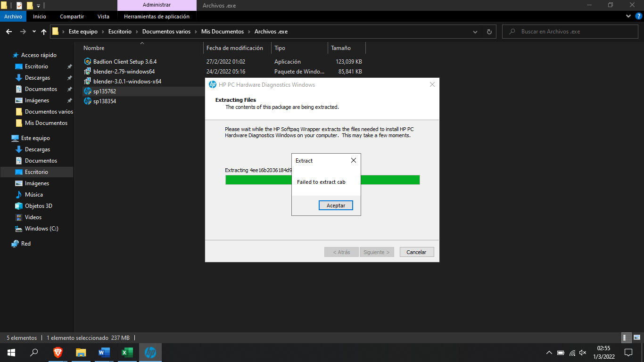Open the Compartir ribbon tab

click(x=72, y=16)
